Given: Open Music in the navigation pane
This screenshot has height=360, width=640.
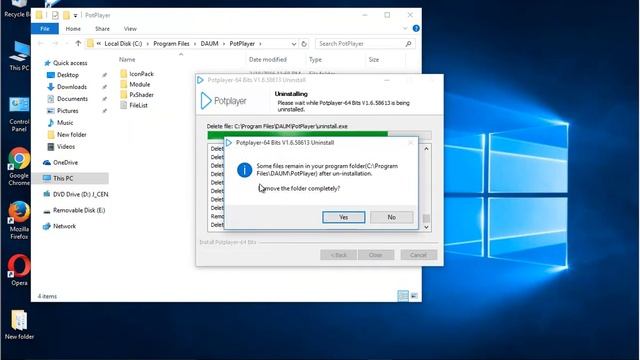Looking at the screenshot, I should (60, 122).
